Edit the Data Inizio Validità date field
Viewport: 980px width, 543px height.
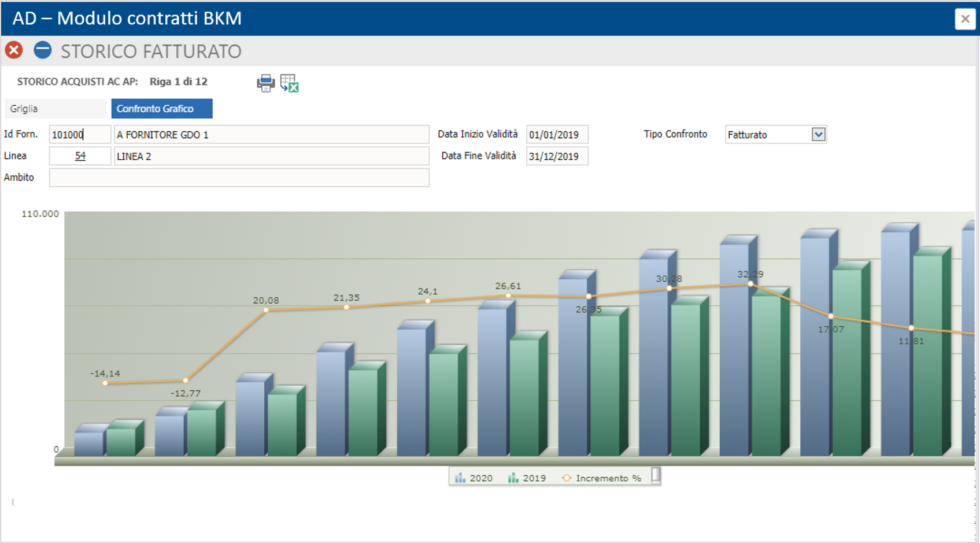click(556, 135)
